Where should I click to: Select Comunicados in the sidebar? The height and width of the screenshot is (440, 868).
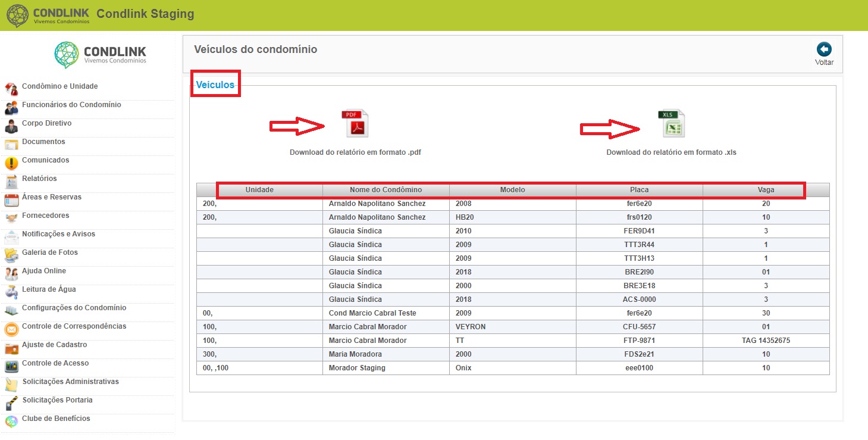pos(45,160)
